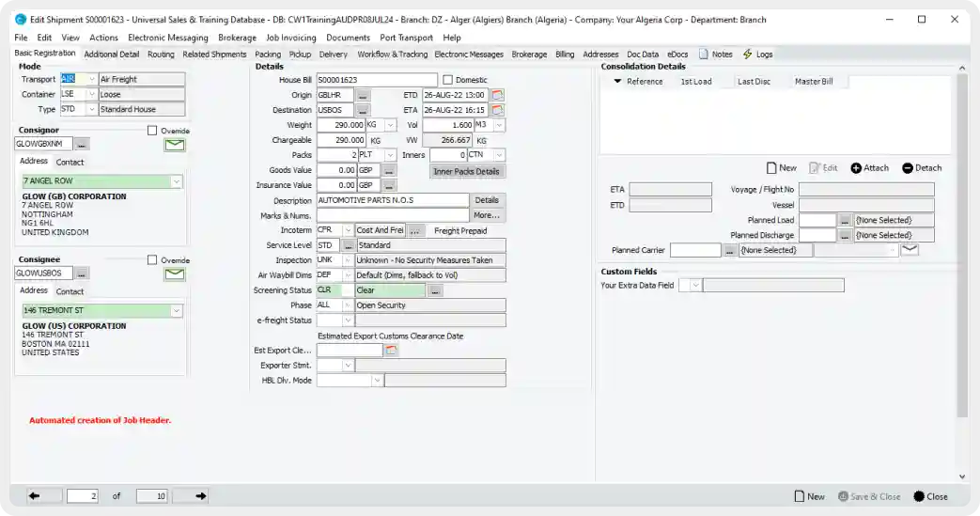980x516 pixels.
Task: Switch to the Routing tab
Action: click(161, 55)
